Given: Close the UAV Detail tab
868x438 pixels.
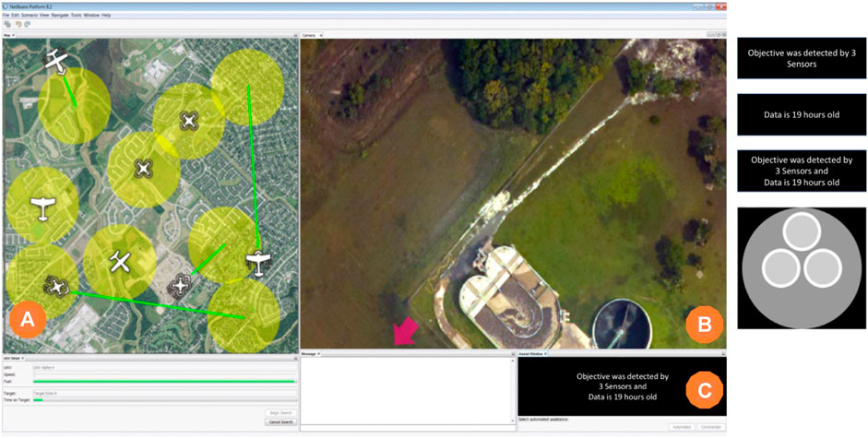Looking at the screenshot, I should point(22,359).
